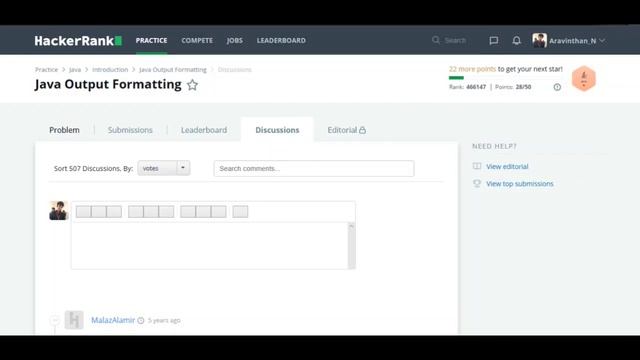Switch to the Leaderboard tab

(x=204, y=130)
